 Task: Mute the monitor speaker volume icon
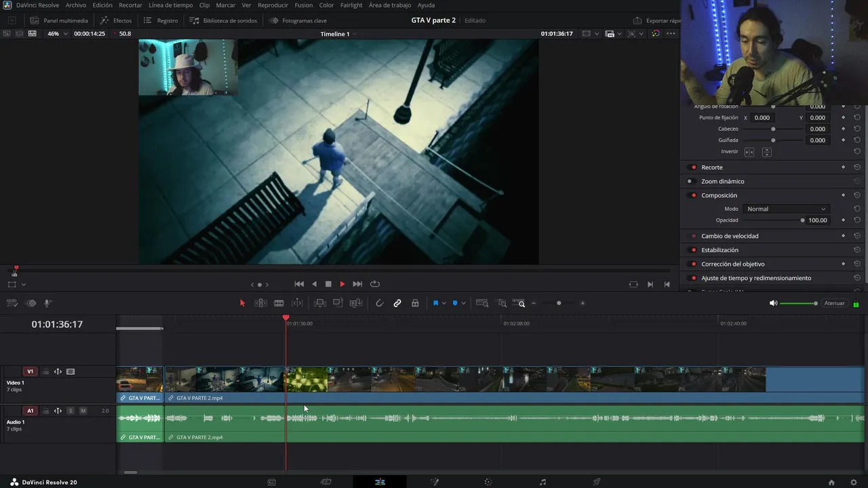click(x=773, y=303)
